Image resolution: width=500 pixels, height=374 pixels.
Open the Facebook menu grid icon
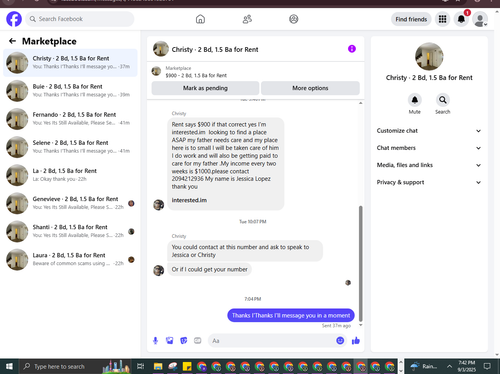[x=442, y=19]
